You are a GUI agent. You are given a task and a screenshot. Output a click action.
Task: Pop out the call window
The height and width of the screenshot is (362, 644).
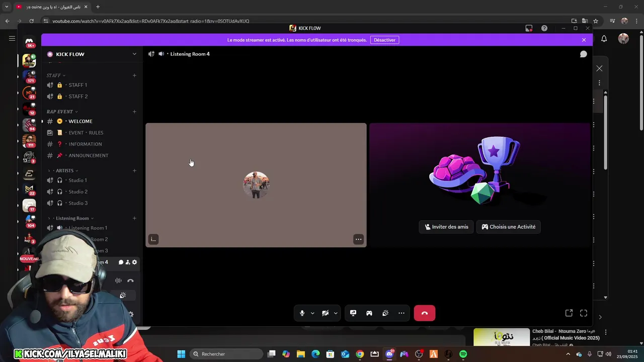pos(569,313)
